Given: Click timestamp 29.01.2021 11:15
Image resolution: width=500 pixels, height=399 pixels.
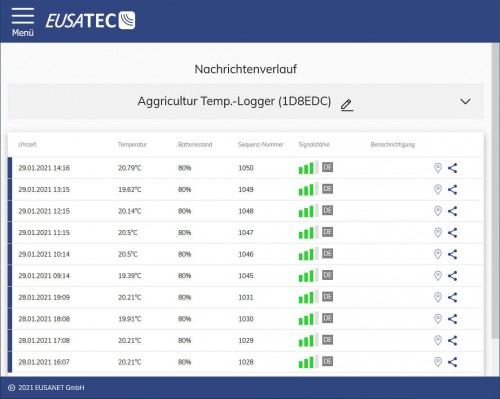Looking at the screenshot, I should click(x=44, y=232).
